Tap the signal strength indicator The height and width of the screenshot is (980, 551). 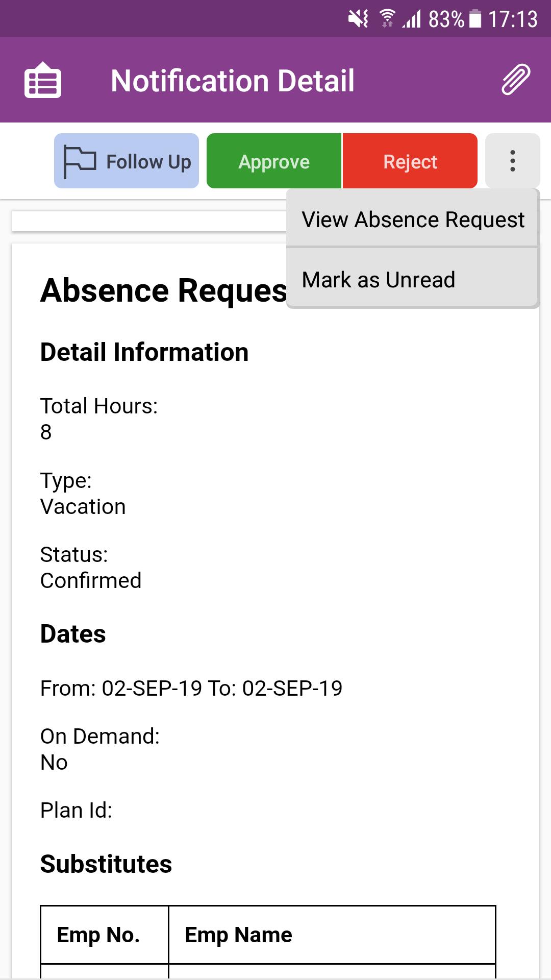pyautogui.click(x=412, y=19)
